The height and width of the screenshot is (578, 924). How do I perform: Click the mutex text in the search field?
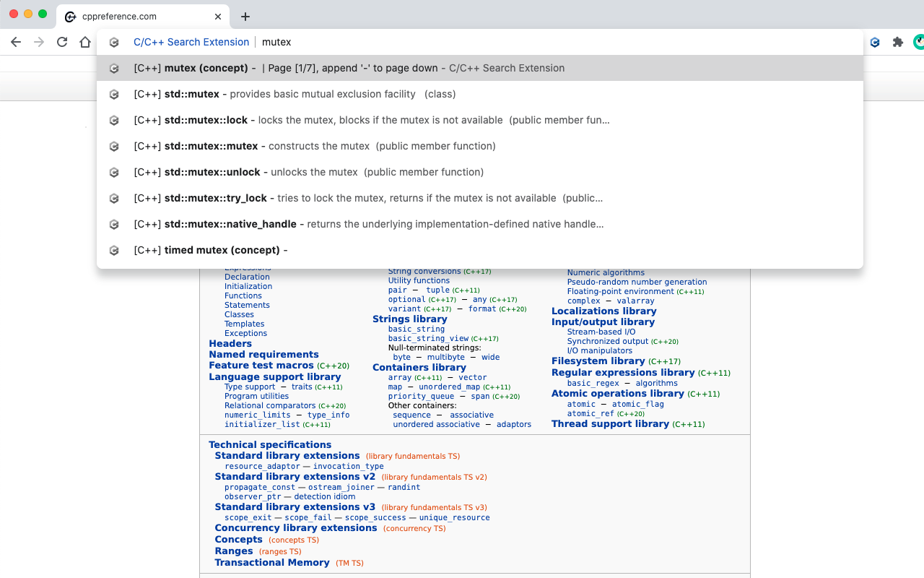(x=276, y=42)
